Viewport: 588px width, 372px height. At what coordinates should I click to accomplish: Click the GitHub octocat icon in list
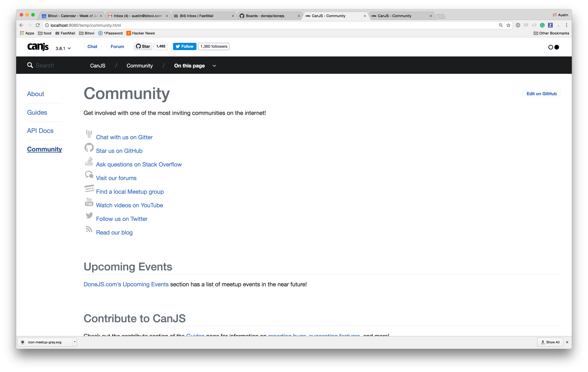coord(89,147)
